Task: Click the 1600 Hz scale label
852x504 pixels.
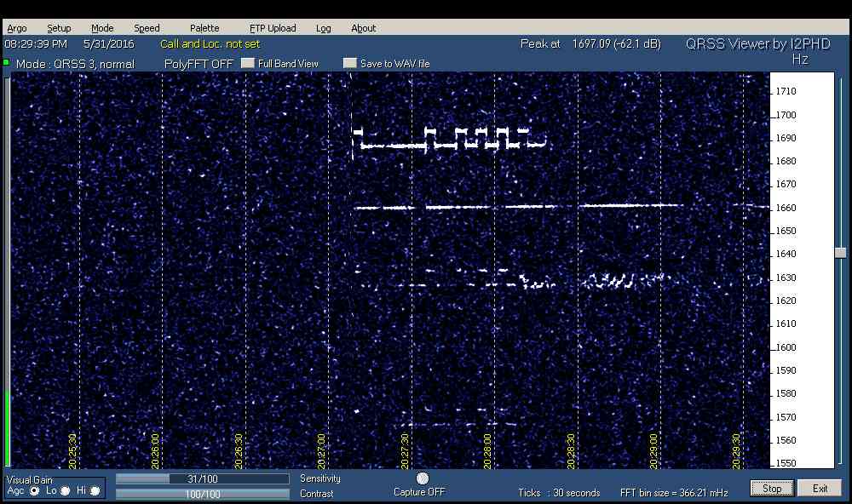Action: pyautogui.click(x=786, y=347)
